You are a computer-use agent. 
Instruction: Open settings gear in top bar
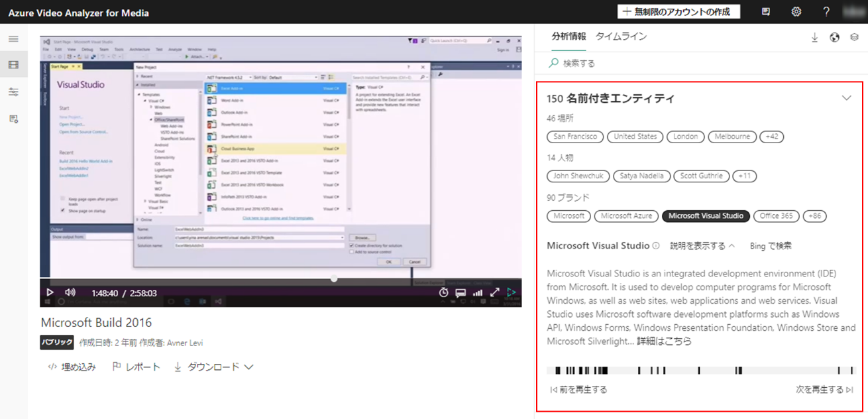[796, 12]
